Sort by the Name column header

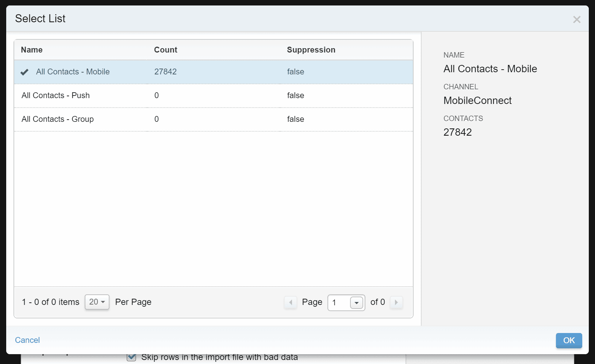point(32,50)
